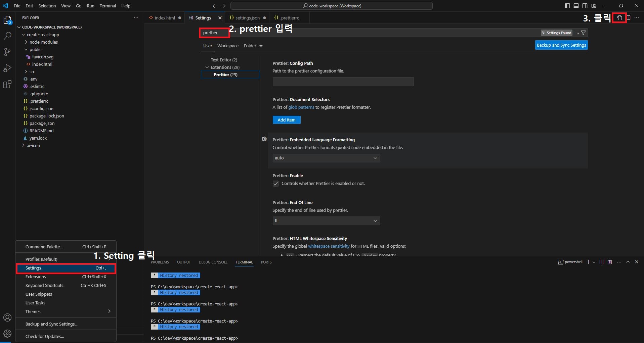This screenshot has width=644, height=343.
Task: Switch to the index.html editor tab
Action: [165, 18]
